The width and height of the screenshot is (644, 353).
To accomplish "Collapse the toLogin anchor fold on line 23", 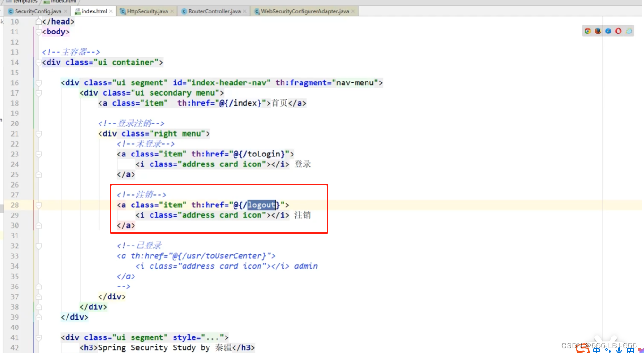I will tap(38, 154).
